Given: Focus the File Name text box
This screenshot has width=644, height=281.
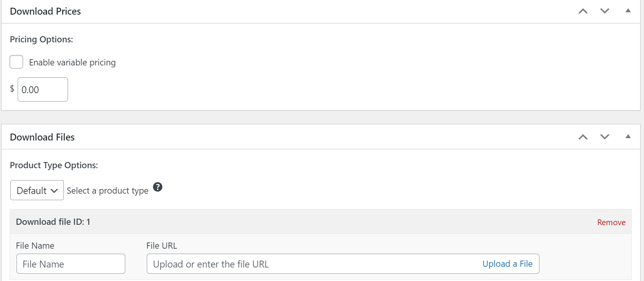Looking at the screenshot, I should tap(71, 264).
